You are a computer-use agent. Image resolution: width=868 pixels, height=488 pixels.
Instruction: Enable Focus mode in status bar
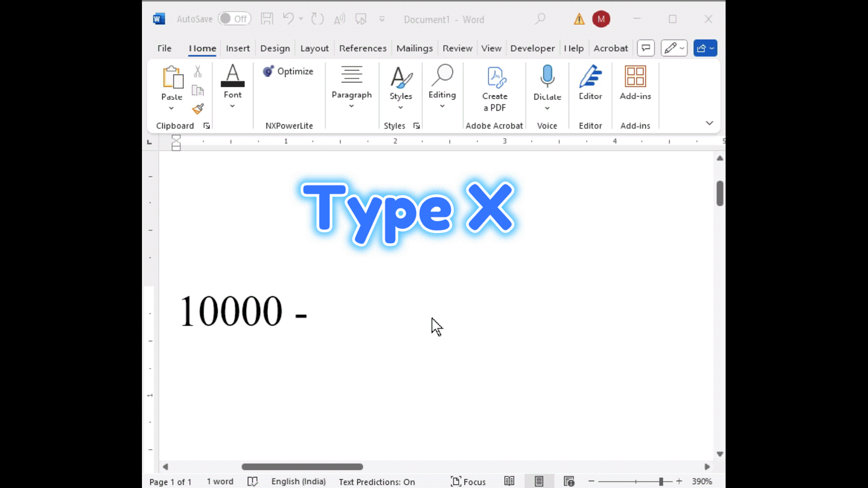coord(468,482)
